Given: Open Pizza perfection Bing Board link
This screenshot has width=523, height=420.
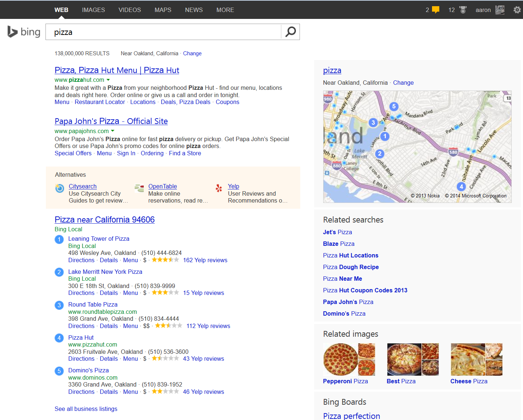Looking at the screenshot, I should tap(352, 416).
